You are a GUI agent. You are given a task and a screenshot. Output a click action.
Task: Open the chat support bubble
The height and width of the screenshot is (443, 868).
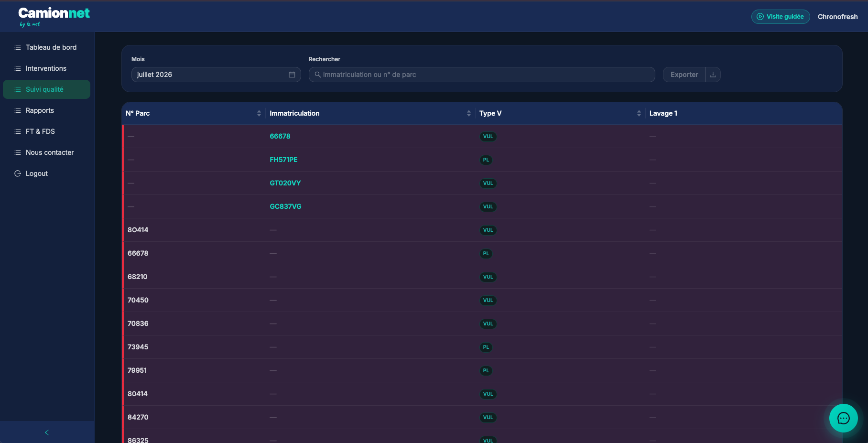[x=843, y=419]
